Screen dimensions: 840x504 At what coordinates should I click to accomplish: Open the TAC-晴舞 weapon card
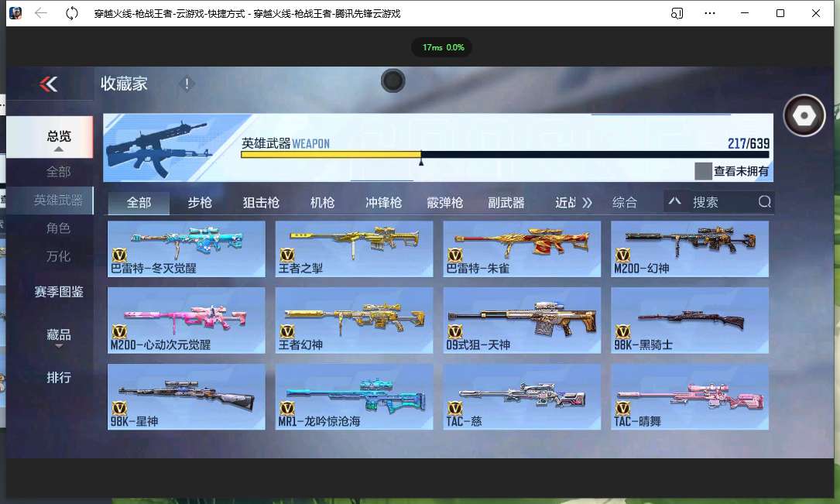pos(690,397)
